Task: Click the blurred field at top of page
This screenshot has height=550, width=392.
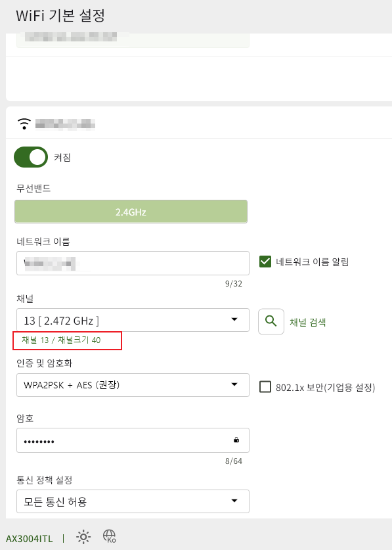Action: pyautogui.click(x=133, y=40)
